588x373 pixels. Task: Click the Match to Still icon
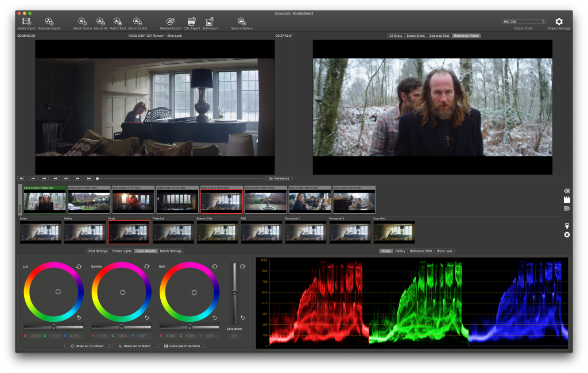coord(137,21)
